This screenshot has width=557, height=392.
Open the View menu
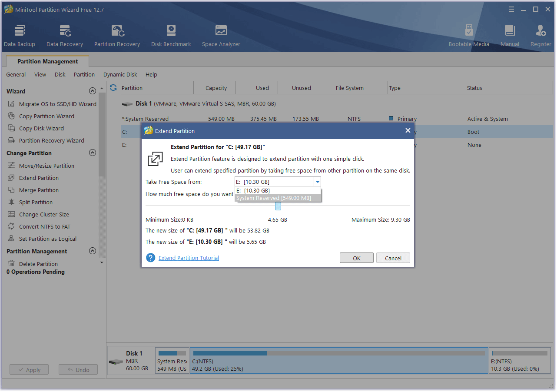40,74
